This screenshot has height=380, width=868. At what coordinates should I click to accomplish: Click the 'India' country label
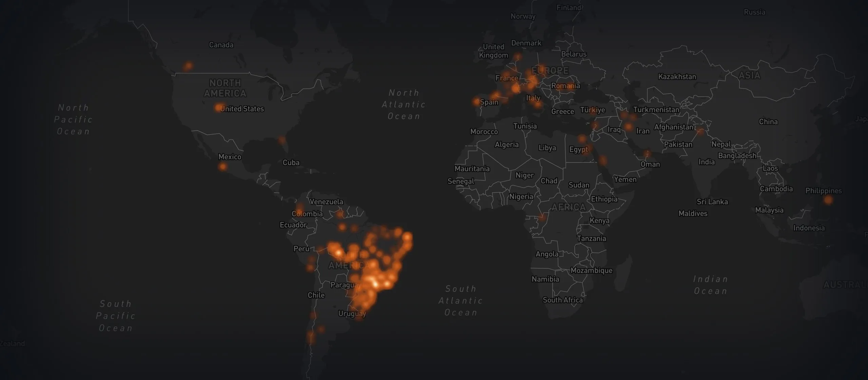[707, 162]
